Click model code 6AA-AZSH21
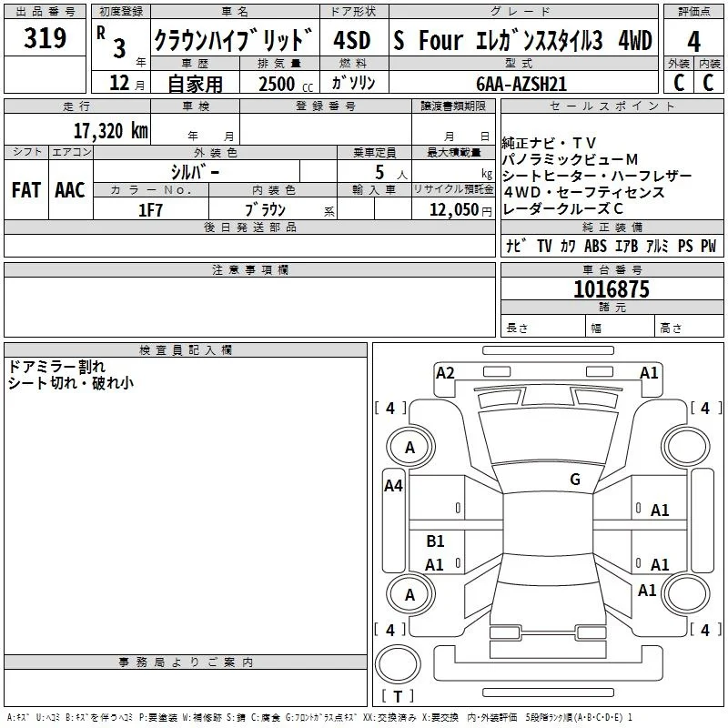728x728 pixels. [x=521, y=84]
